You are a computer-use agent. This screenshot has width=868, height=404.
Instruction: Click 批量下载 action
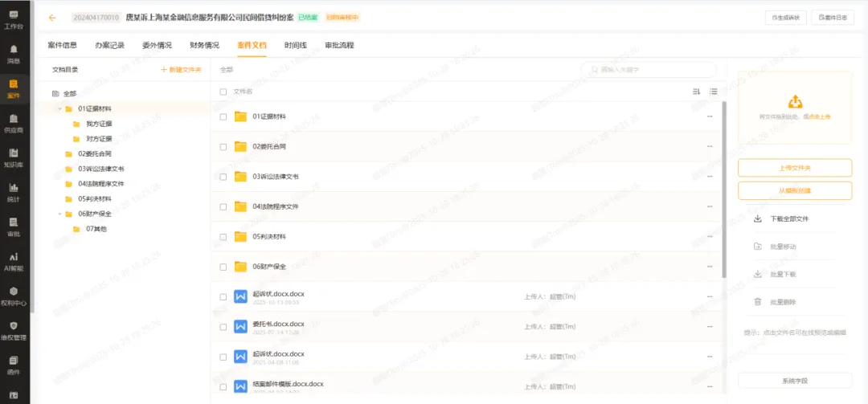(775, 275)
